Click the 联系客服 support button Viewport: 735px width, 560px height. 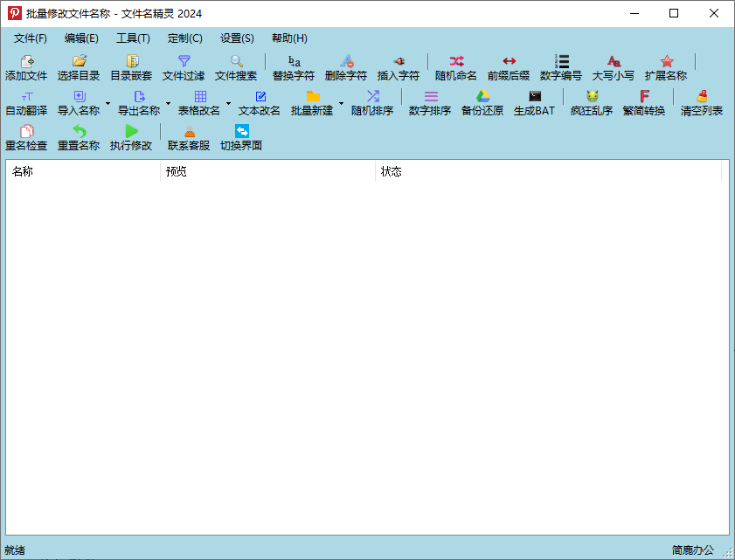[189, 137]
